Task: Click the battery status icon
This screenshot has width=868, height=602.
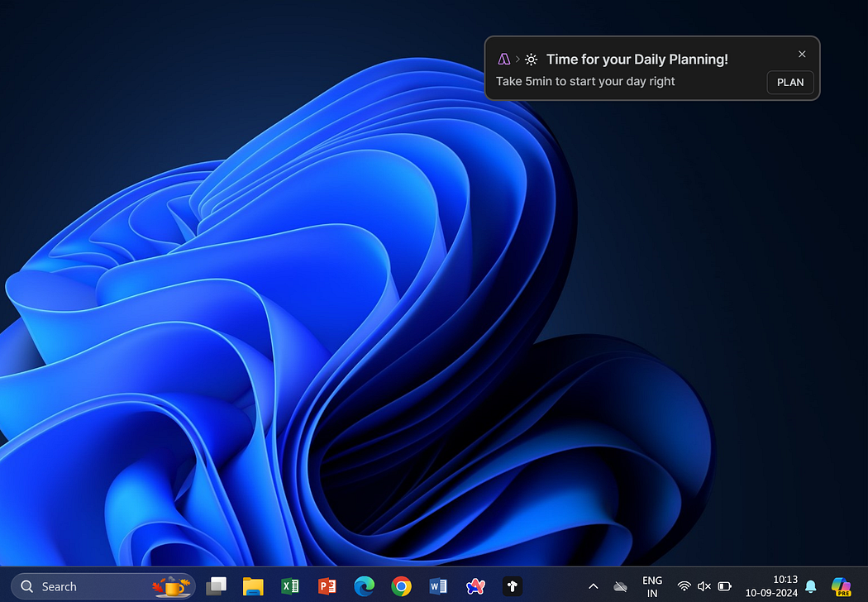Action: click(725, 586)
